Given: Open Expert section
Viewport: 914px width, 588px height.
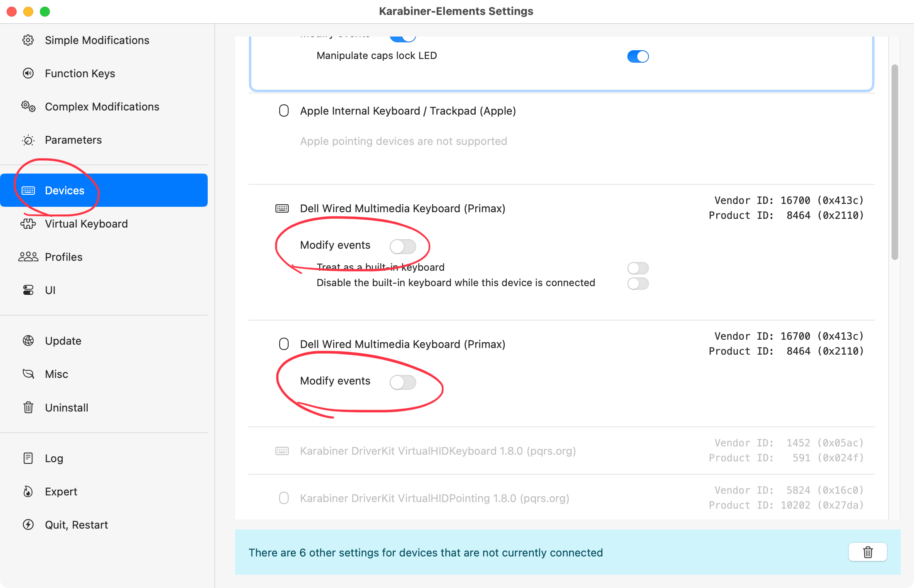Looking at the screenshot, I should (x=104, y=491).
